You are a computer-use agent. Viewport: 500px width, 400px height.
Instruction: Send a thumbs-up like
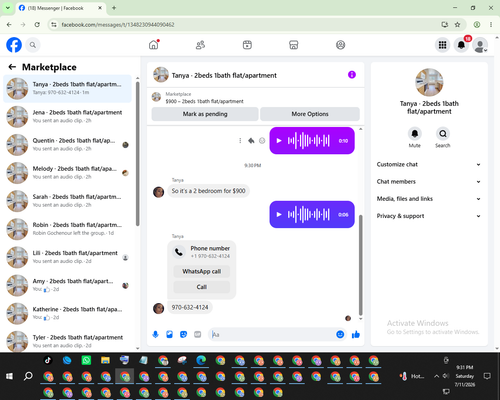[356, 334]
